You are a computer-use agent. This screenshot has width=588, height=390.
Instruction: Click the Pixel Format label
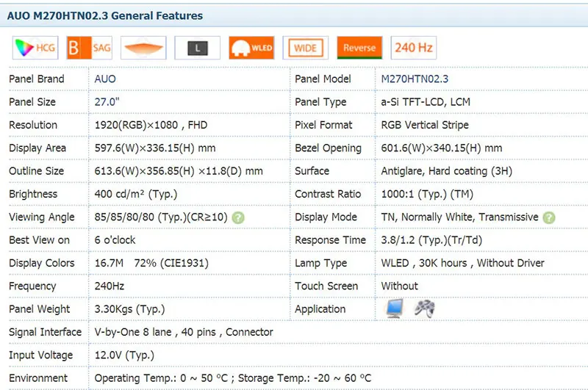point(323,125)
